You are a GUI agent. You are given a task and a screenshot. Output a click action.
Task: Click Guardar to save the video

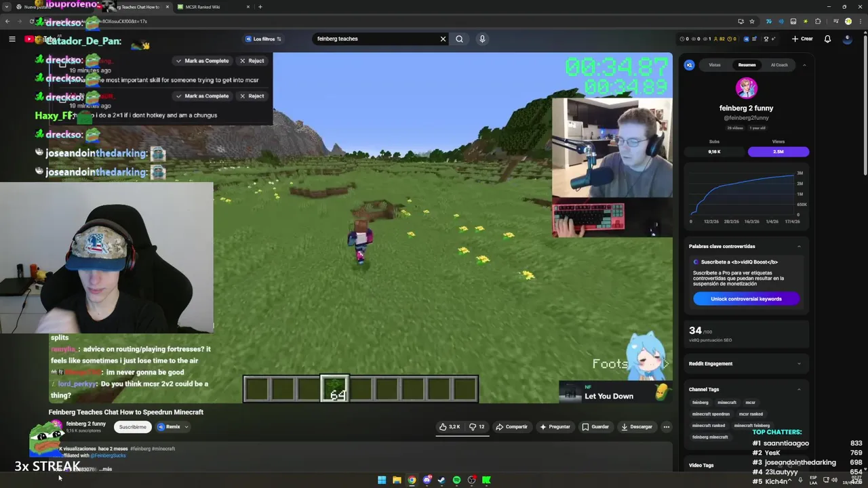tap(595, 427)
